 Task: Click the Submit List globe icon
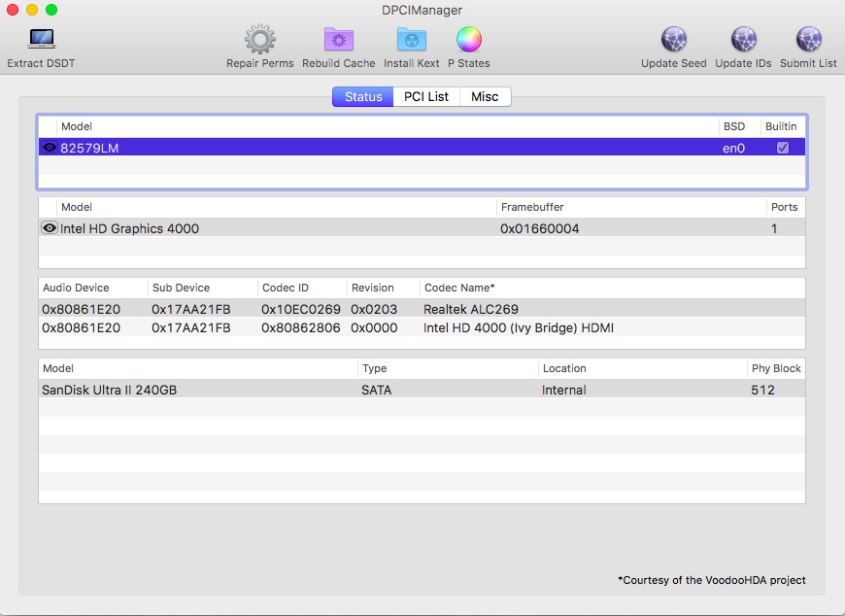tap(808, 40)
